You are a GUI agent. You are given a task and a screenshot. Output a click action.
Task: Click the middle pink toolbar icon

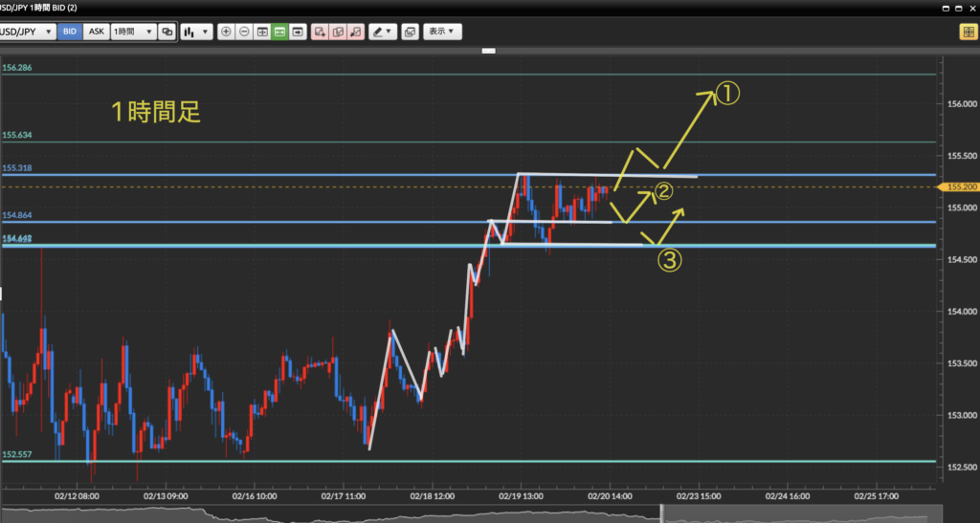(x=338, y=32)
